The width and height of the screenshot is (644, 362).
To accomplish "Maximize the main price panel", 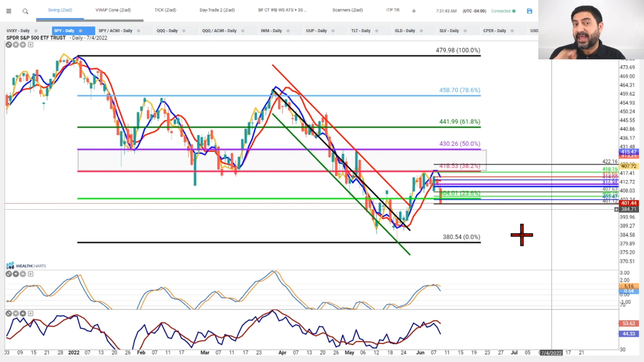I will [x=31, y=45].
